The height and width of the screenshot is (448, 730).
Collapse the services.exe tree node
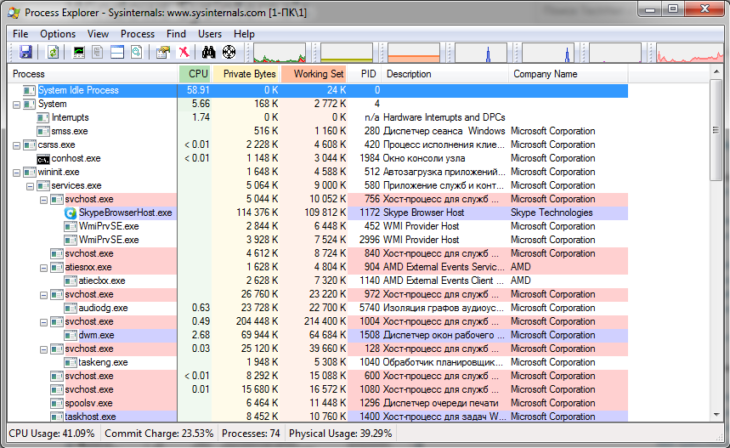(30, 186)
